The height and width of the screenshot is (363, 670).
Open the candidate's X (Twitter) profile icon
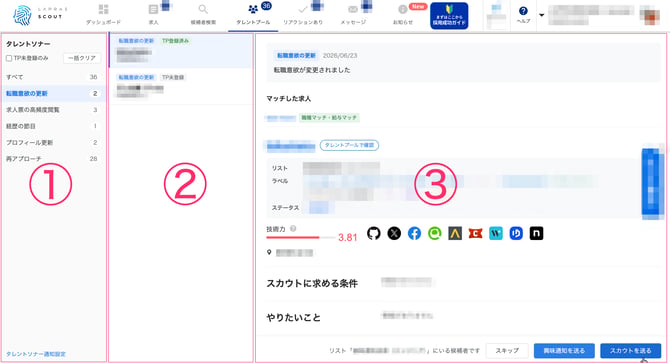click(x=394, y=233)
